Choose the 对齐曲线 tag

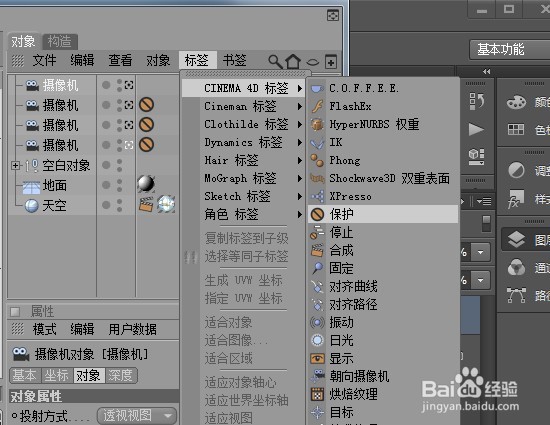[x=383, y=286]
